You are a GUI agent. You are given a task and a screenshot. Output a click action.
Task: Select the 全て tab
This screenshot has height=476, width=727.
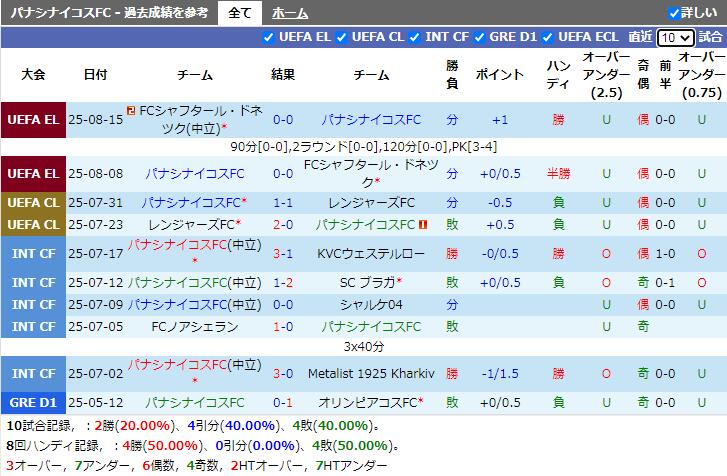(x=240, y=13)
